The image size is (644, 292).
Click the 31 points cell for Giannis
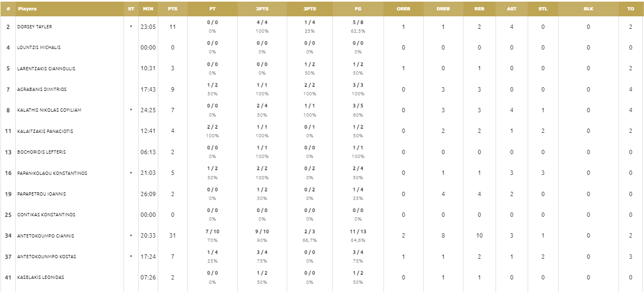(x=172, y=236)
